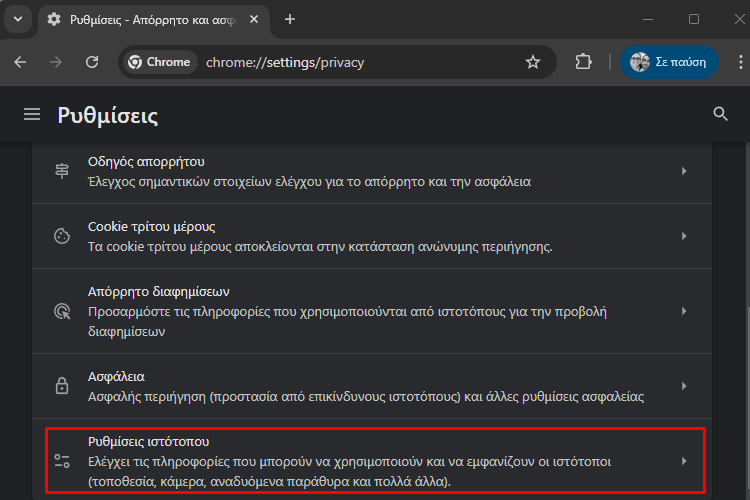Bookmark this page with the star icon
Image resolution: width=750 pixels, height=500 pixels.
[533, 62]
